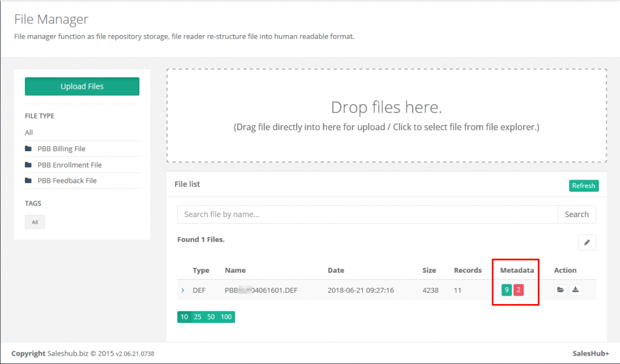Screen dimensions: 620x364
Task: Open folder icon in Action column
Action: point(561,290)
